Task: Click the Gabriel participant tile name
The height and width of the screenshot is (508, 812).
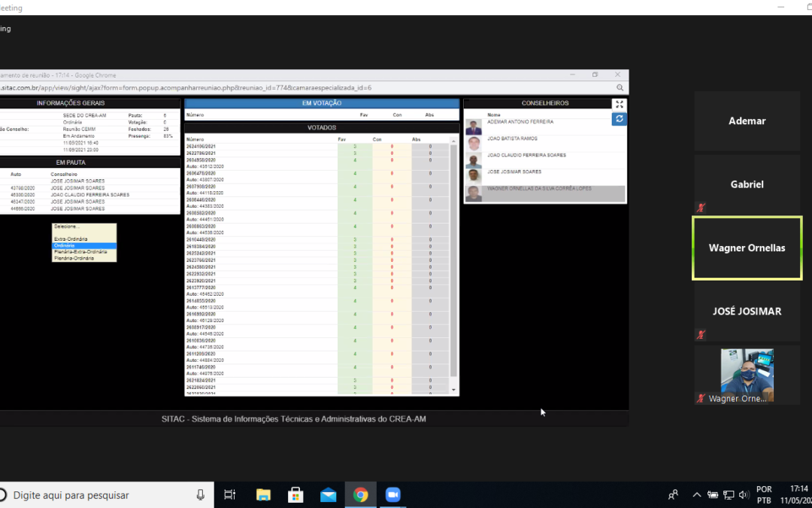Action: pos(747,184)
